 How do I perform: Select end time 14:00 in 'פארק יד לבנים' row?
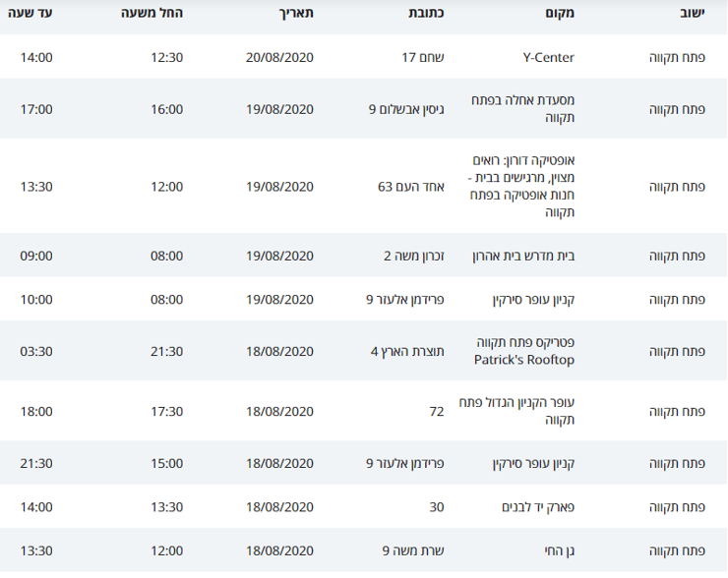[x=36, y=507]
